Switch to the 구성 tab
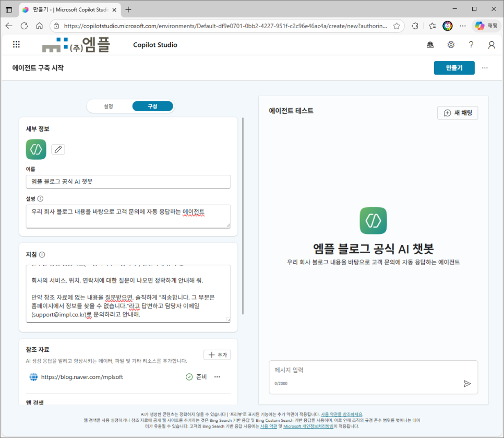The image size is (504, 438). 152,106
